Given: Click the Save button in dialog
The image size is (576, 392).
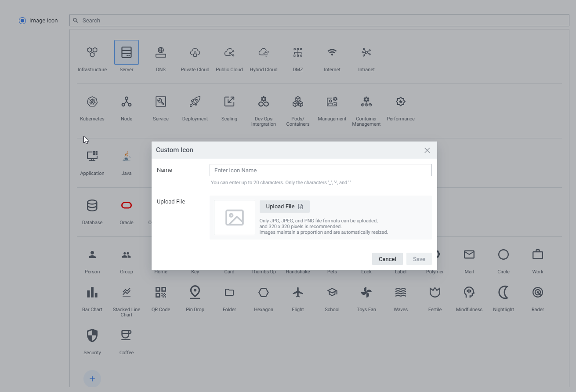Looking at the screenshot, I should (x=419, y=259).
